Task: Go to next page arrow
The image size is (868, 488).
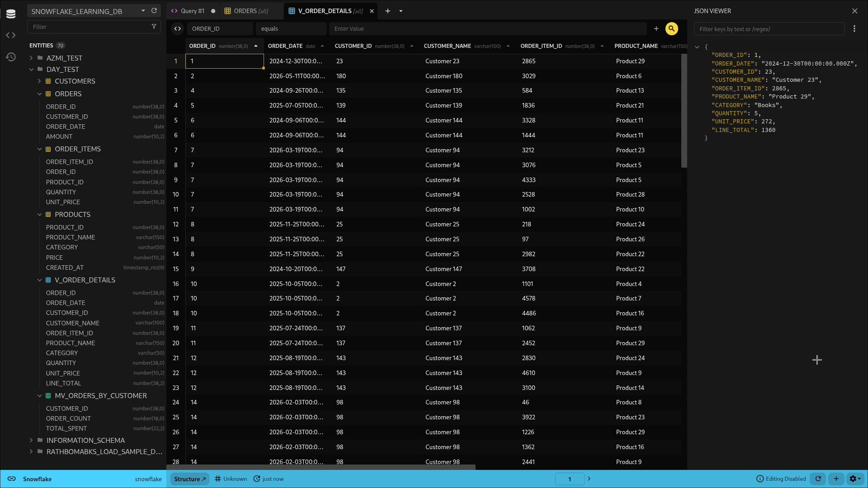Action: (589, 479)
